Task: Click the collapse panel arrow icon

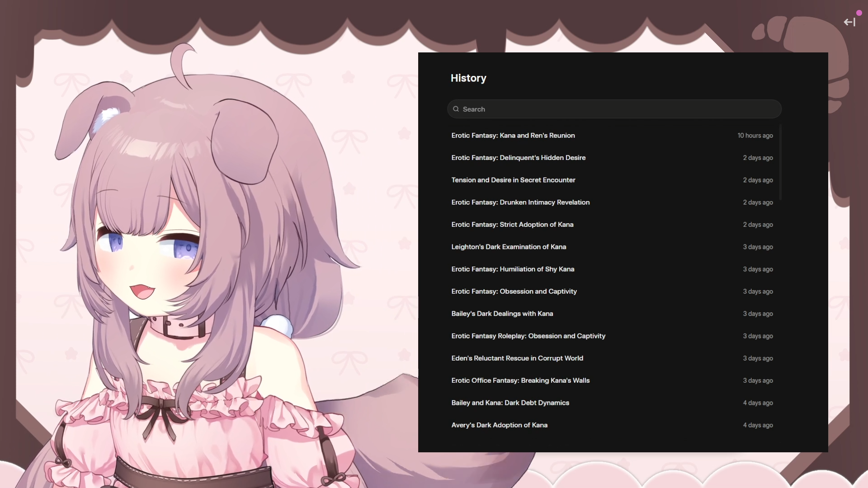Action: coord(849,22)
